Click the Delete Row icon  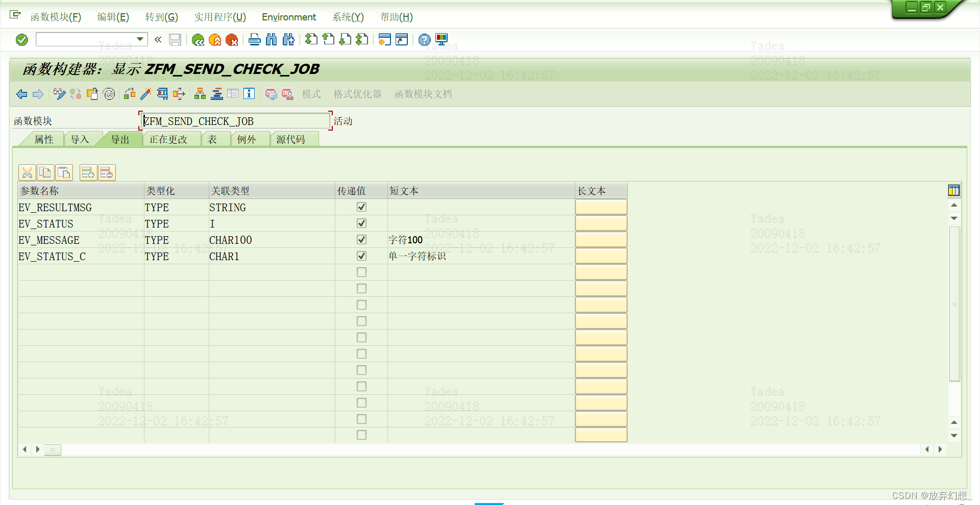pyautogui.click(x=107, y=173)
